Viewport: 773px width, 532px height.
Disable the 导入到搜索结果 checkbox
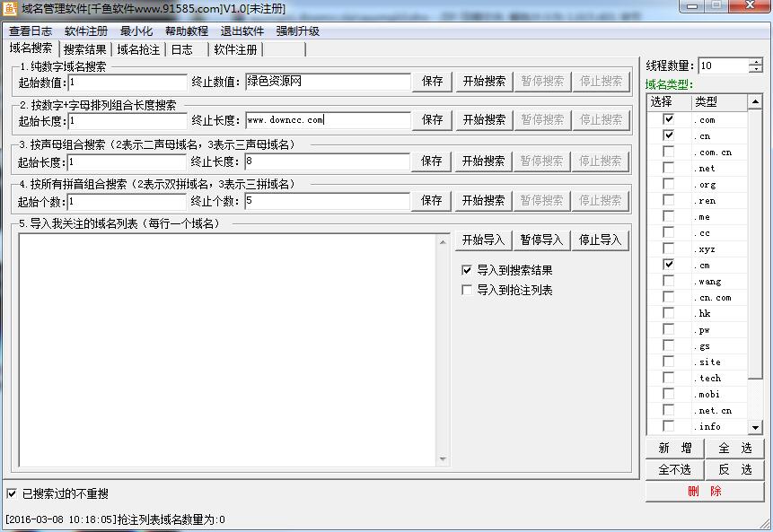(x=465, y=269)
